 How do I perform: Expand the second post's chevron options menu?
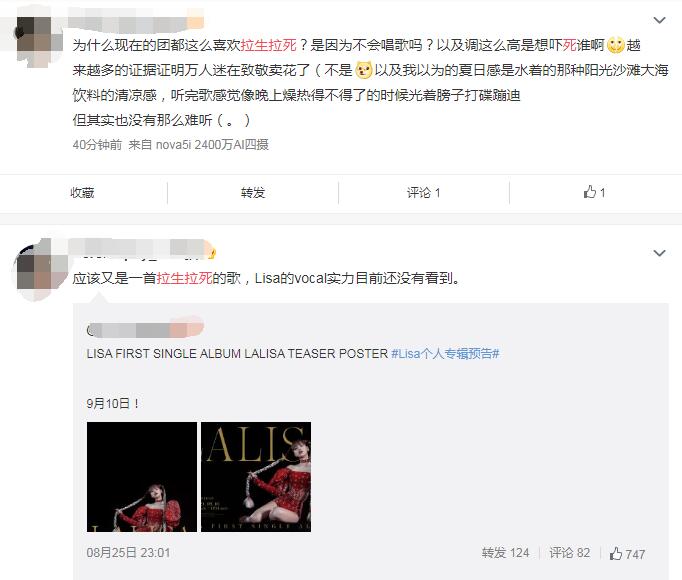click(x=659, y=253)
